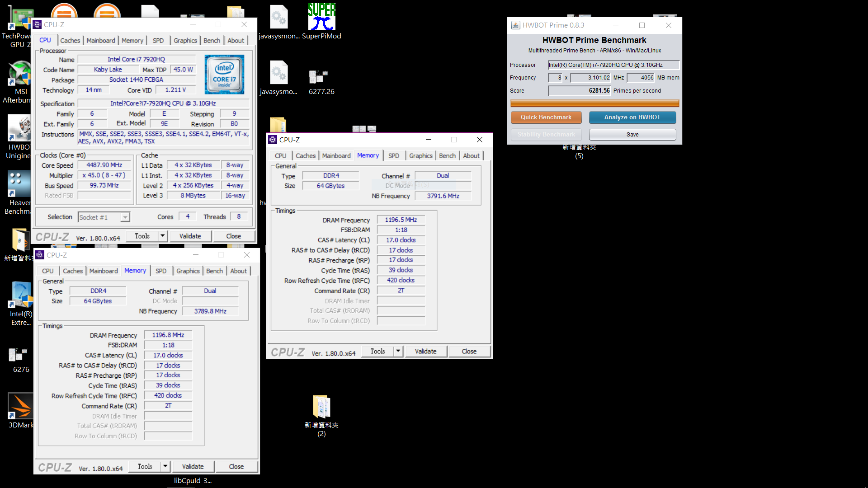
Task: Click the orange HWBOT Prime progress bar
Action: [595, 103]
